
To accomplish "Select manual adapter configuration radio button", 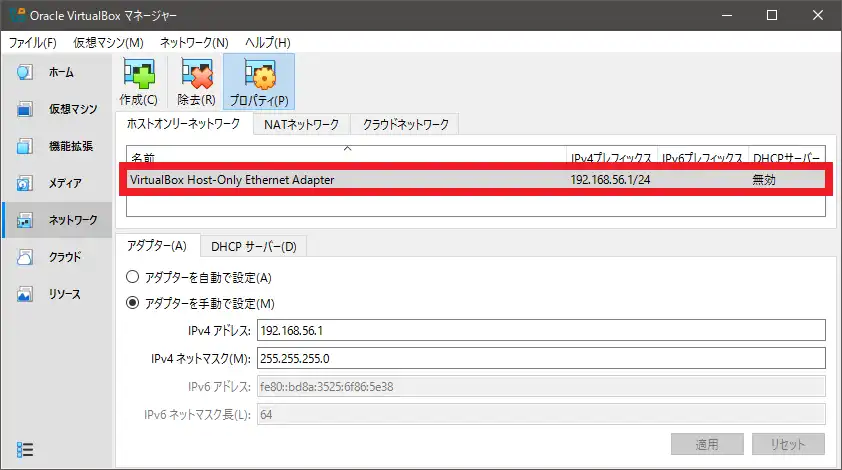I will click(x=132, y=303).
